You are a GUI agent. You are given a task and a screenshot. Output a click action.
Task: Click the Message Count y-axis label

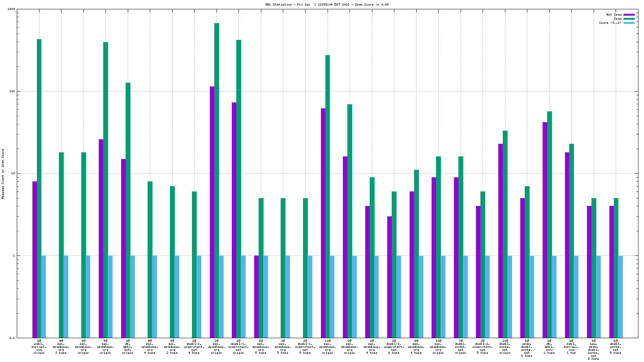click(x=3, y=174)
